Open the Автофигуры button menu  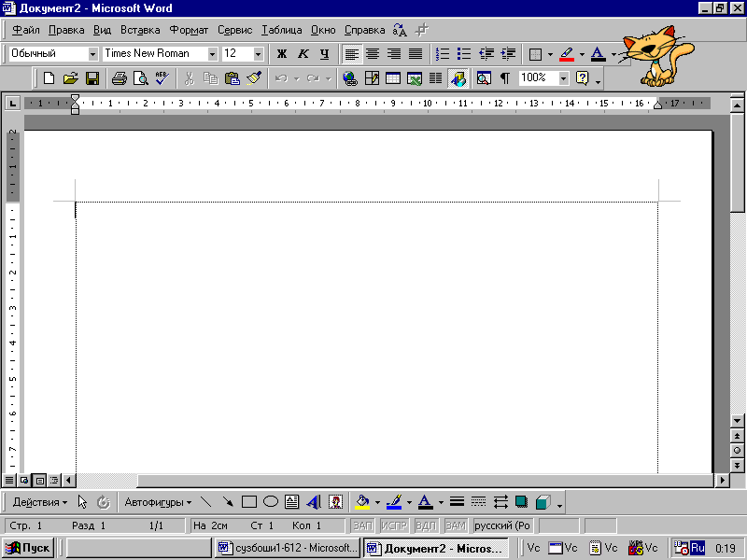158,502
